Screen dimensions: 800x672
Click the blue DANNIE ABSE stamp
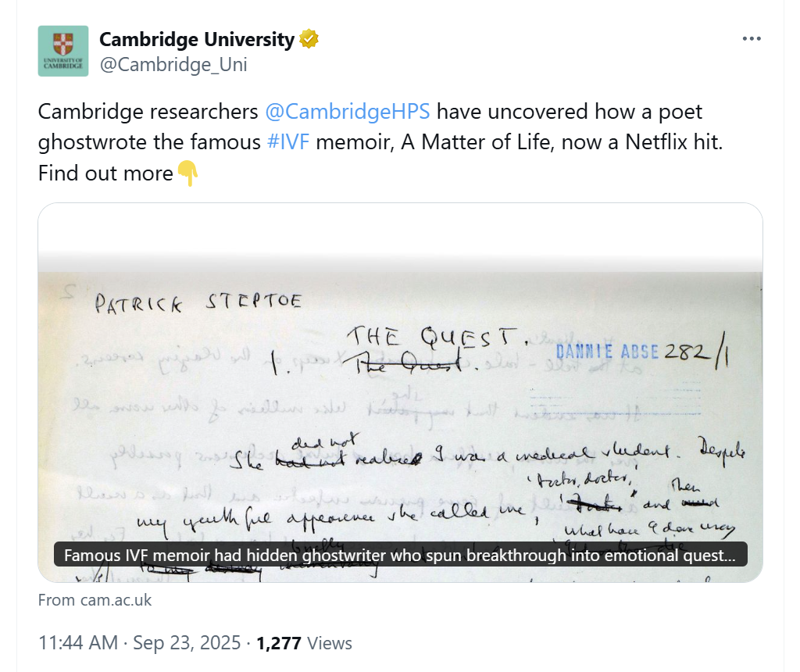(x=607, y=351)
